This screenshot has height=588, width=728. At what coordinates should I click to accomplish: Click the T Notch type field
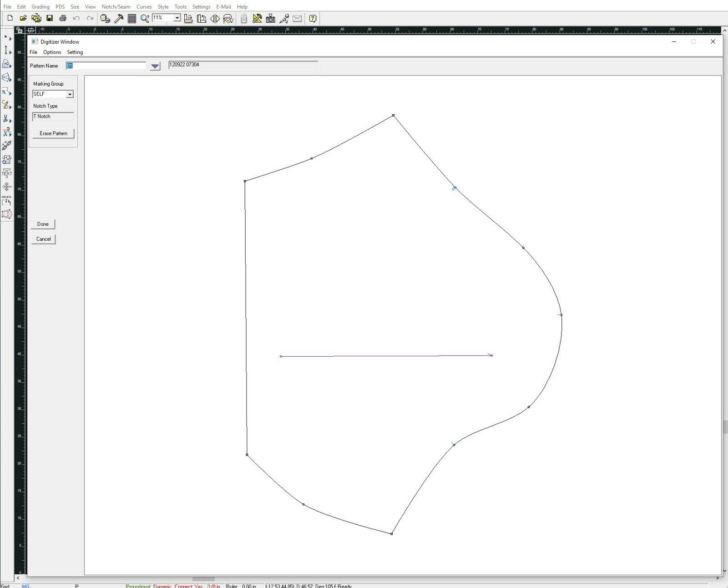[x=53, y=117]
